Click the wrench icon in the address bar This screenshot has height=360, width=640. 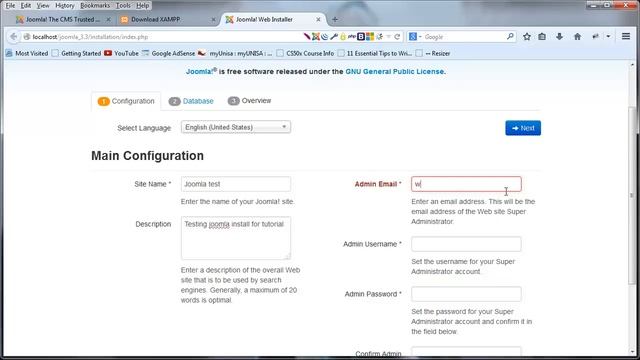pos(334,37)
